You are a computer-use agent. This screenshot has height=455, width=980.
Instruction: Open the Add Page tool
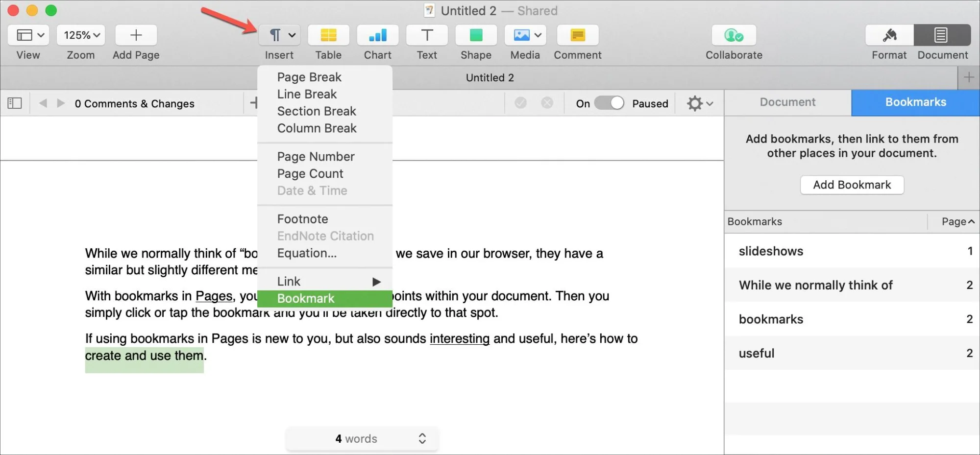click(x=135, y=35)
